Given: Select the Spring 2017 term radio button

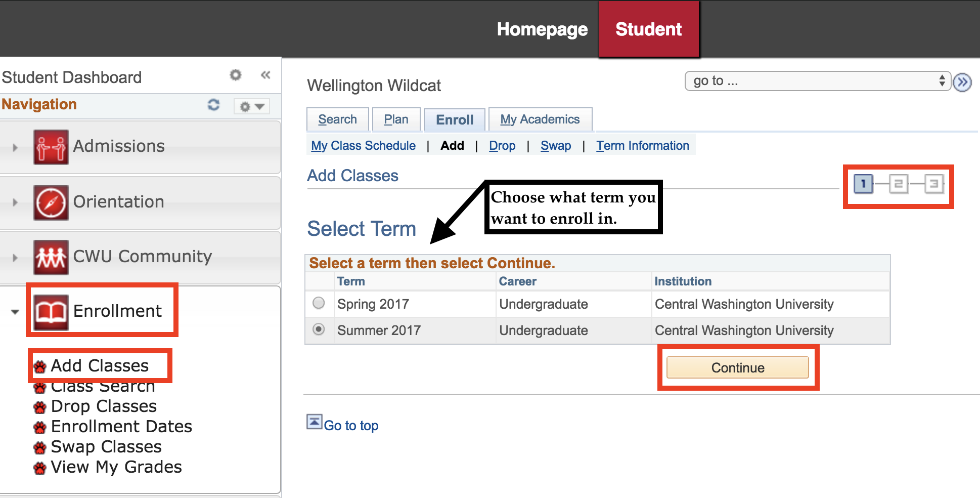Looking at the screenshot, I should click(x=319, y=303).
